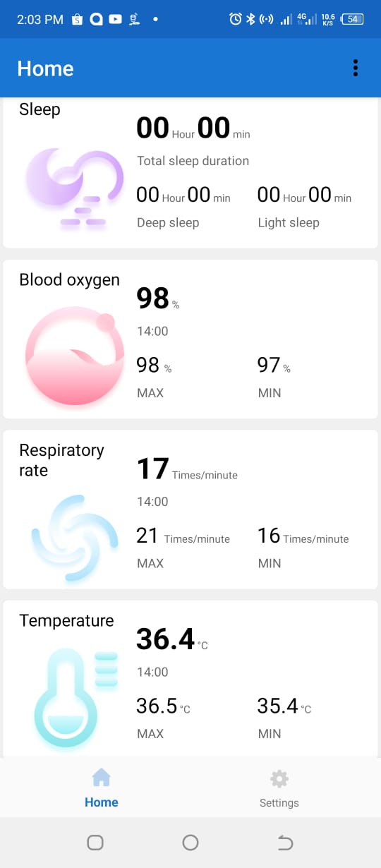Image resolution: width=381 pixels, height=868 pixels.
Task: Open the Temperature card title
Action: 66,621
